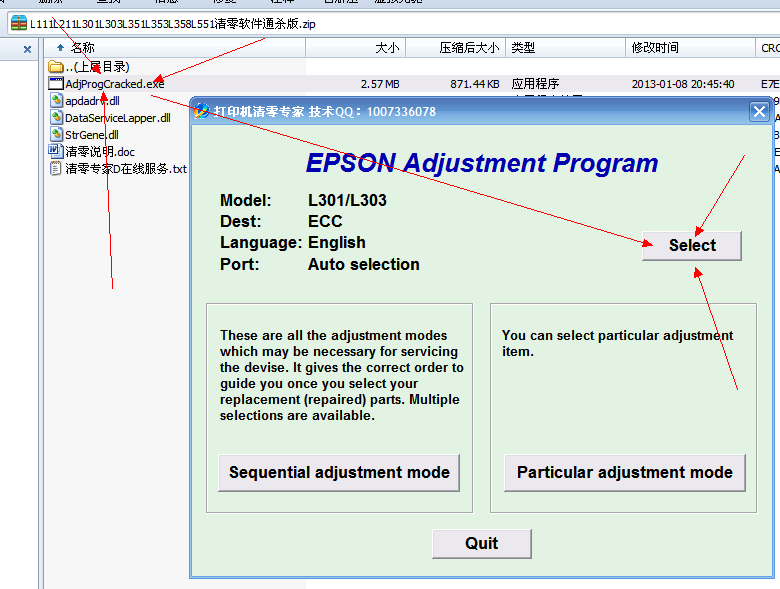
Task: Select the StrGene.dll file icon
Action: (56, 135)
